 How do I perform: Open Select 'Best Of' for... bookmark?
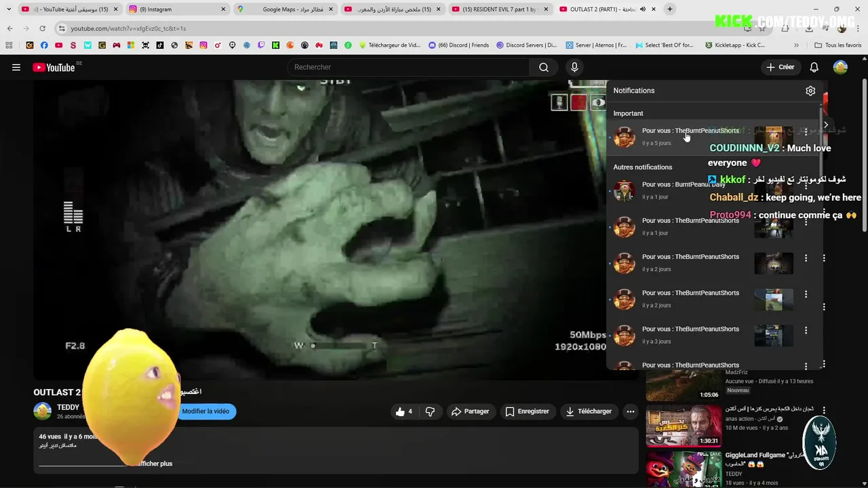click(x=665, y=45)
